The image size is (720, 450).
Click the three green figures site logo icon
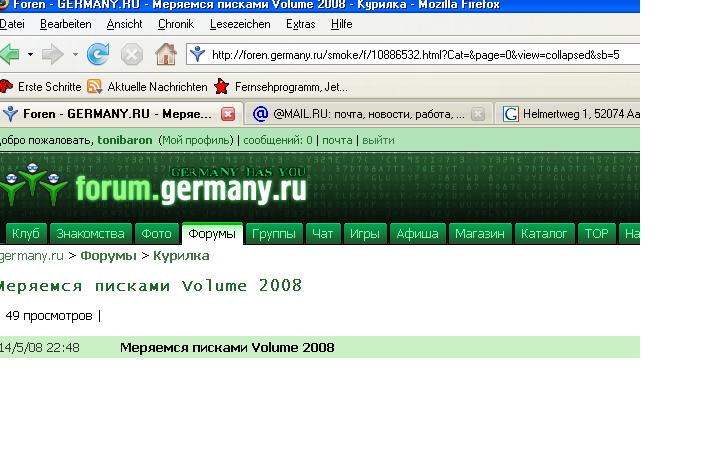tap(33, 184)
